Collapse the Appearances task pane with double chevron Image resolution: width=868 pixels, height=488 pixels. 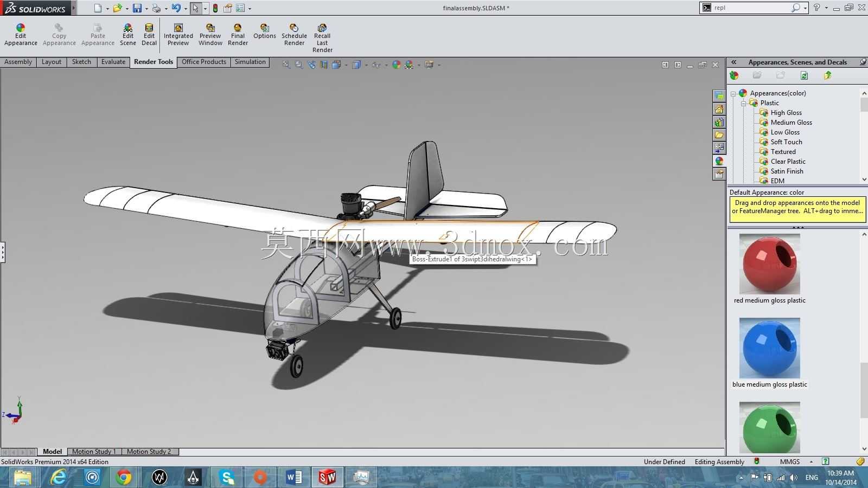(x=733, y=62)
